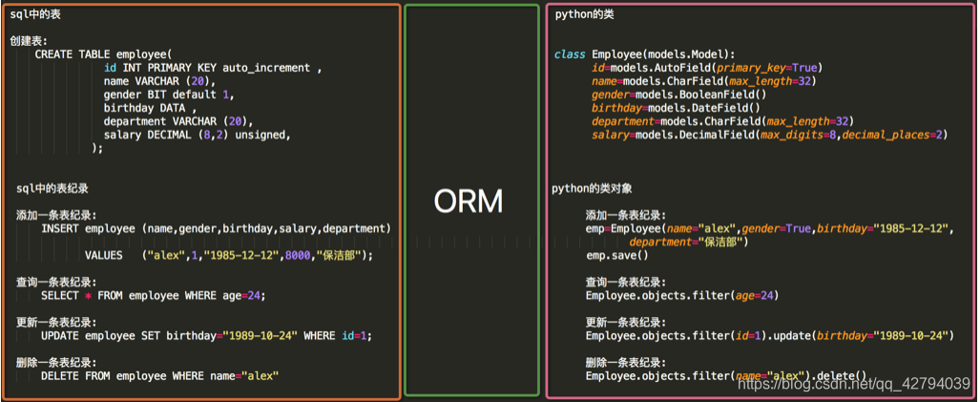Click the Python panel '更新一条表纪录:' label
This screenshot has width=980, height=402.
pos(626,322)
